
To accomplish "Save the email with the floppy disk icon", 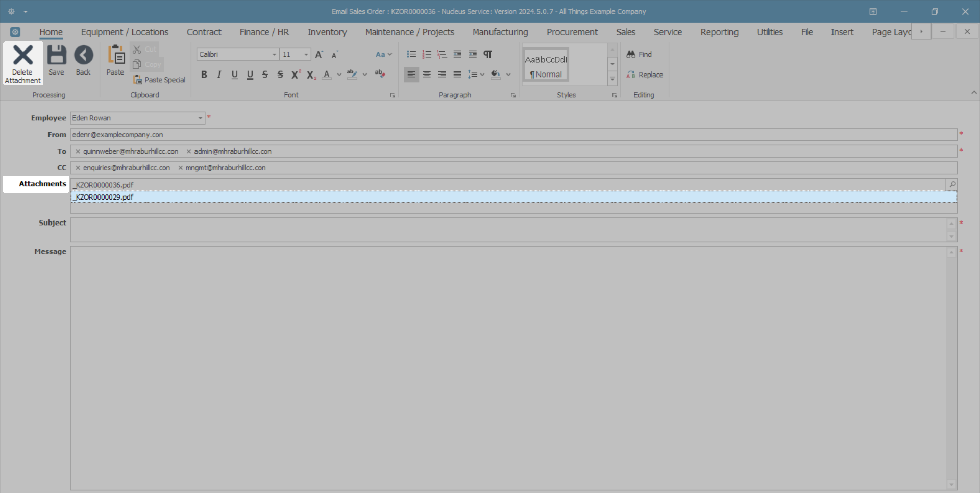I will [56, 61].
